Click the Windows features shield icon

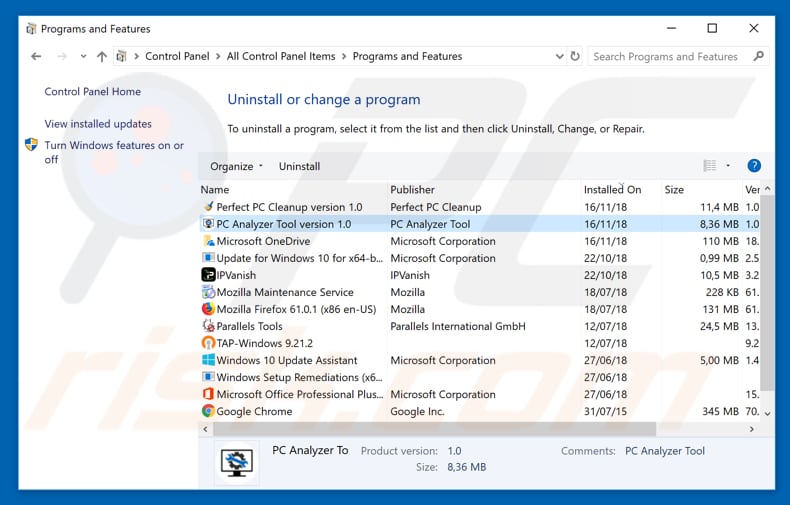31,145
